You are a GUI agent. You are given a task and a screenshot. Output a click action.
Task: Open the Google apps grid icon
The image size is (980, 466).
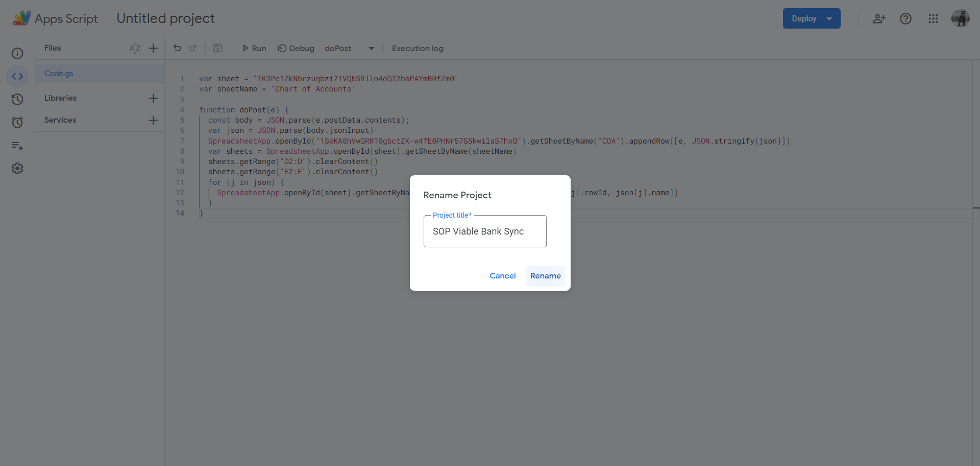[x=933, y=18]
